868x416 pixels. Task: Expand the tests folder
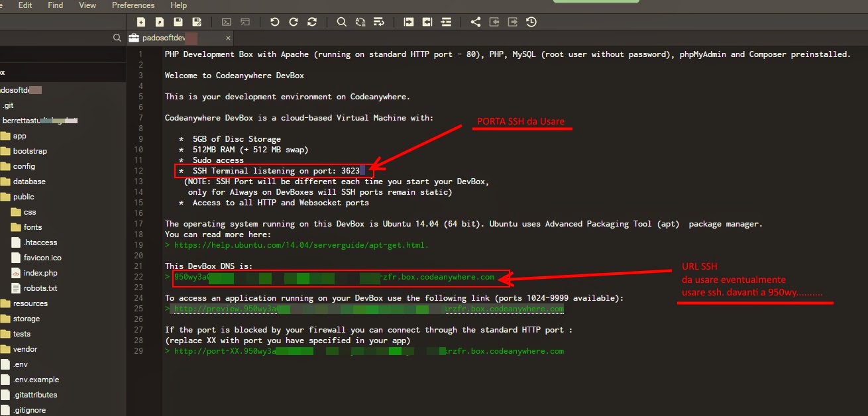(x=22, y=334)
